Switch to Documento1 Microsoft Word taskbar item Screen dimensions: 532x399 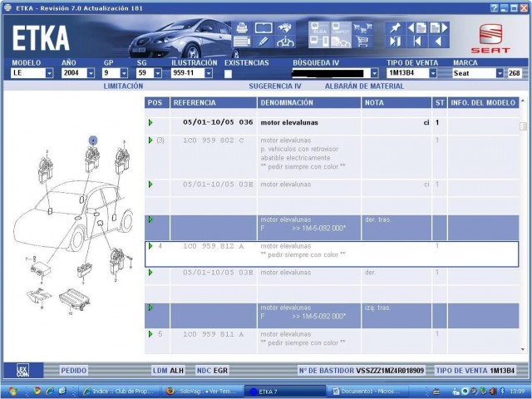[370, 392]
